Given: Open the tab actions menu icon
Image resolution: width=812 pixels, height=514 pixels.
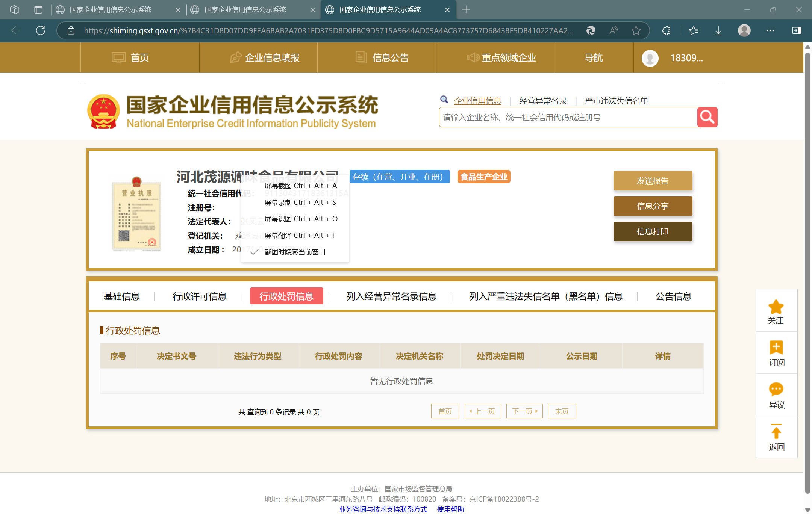Looking at the screenshot, I should pyautogui.click(x=38, y=9).
